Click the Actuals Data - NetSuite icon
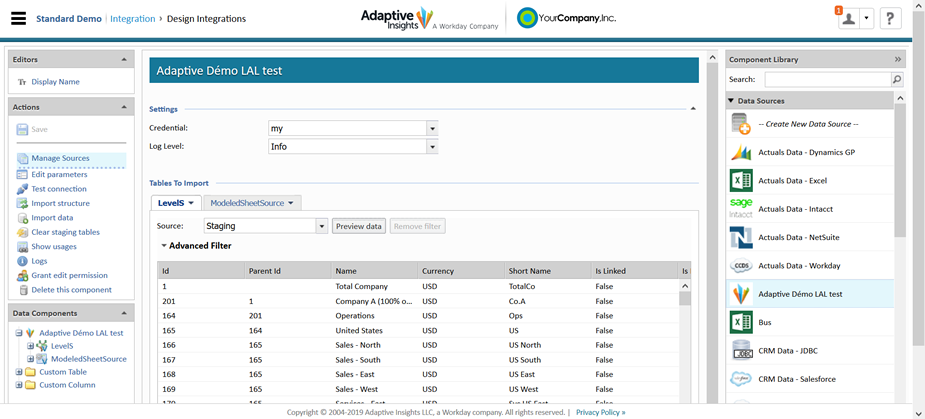 click(x=741, y=238)
